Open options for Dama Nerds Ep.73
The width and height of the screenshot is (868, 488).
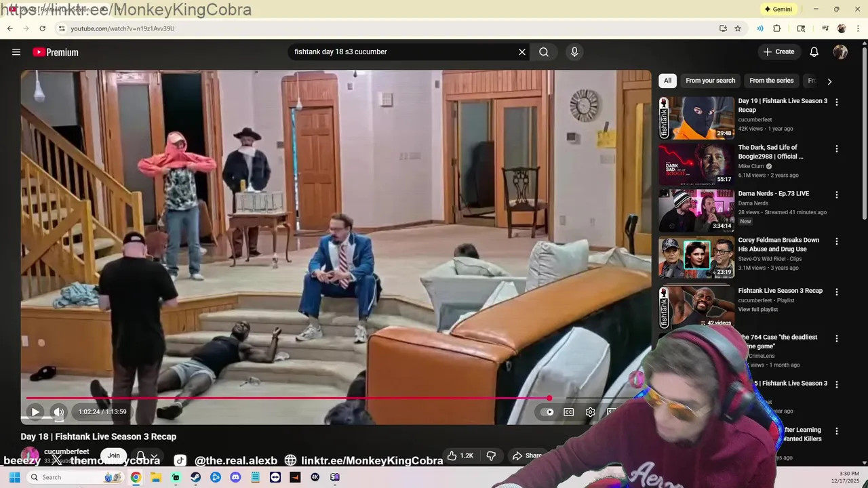coord(837,195)
